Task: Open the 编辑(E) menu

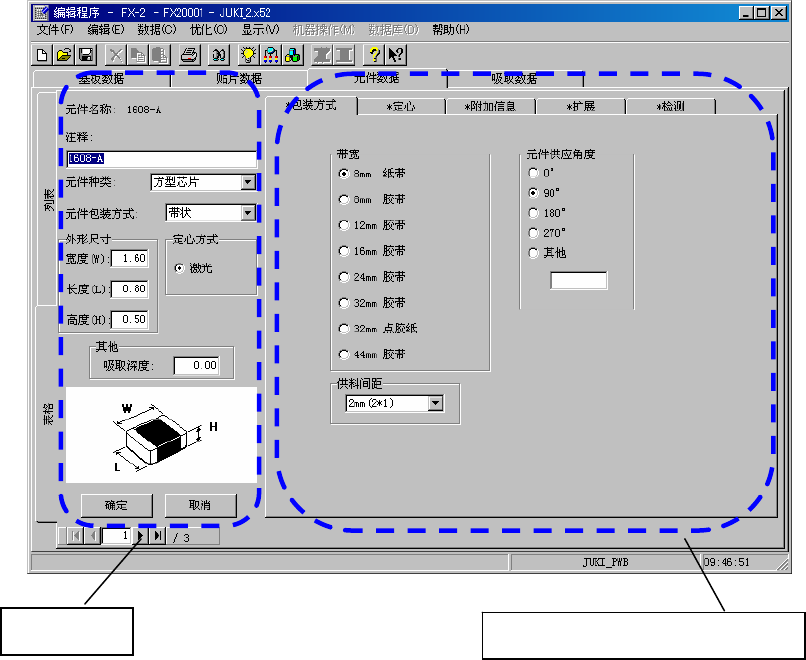Action: tap(106, 30)
